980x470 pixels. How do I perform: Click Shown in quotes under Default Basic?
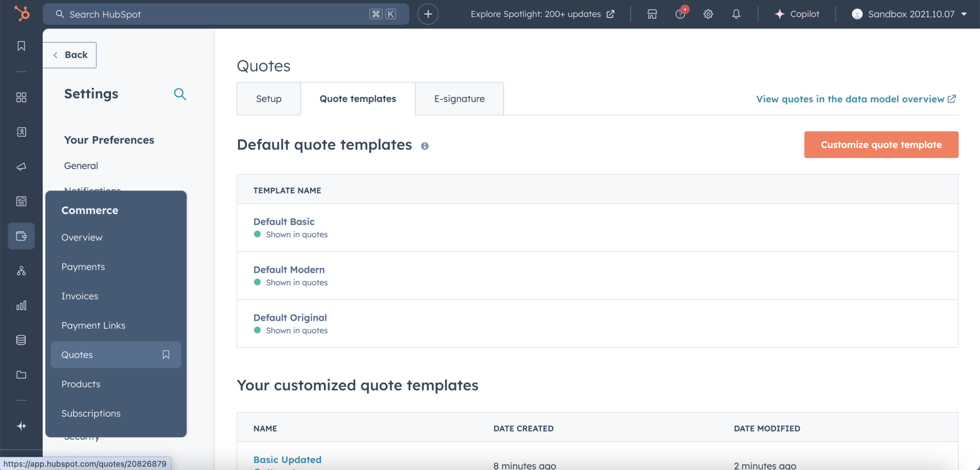pos(296,235)
